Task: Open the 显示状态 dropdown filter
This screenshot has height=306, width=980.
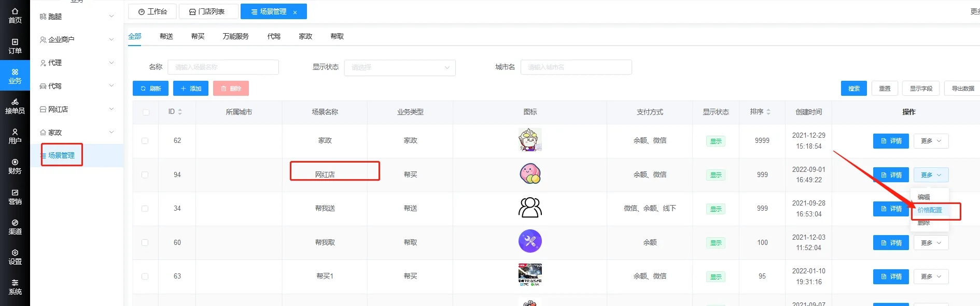Action: pos(399,67)
